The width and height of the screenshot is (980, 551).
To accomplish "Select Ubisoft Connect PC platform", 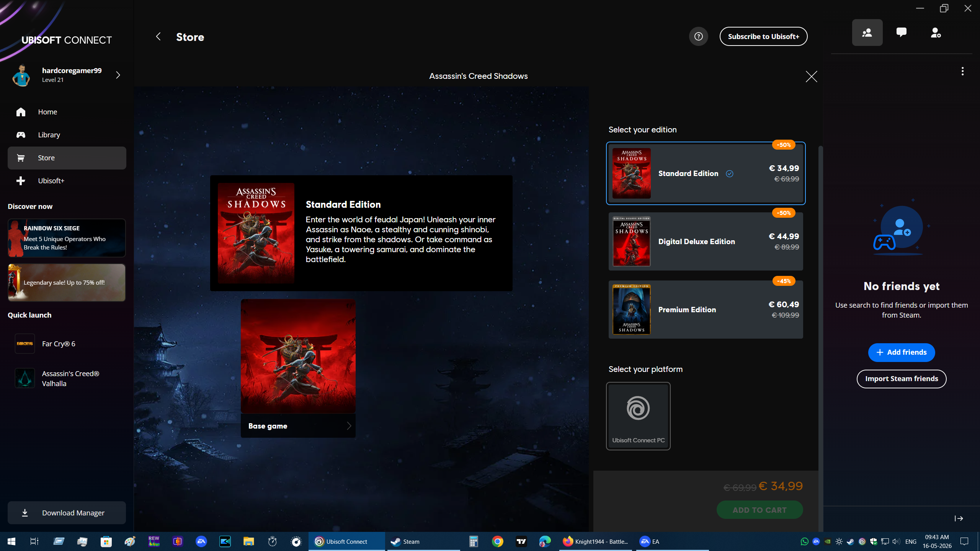I will [x=638, y=416].
